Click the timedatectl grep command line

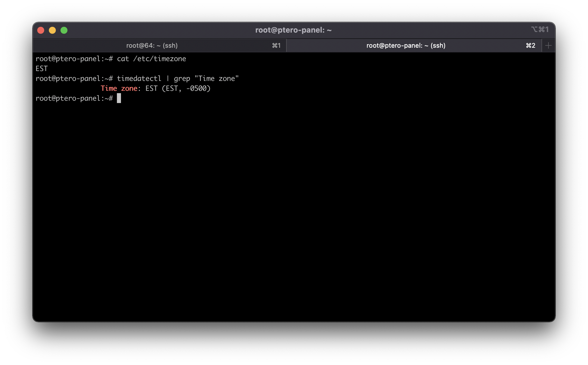click(137, 79)
